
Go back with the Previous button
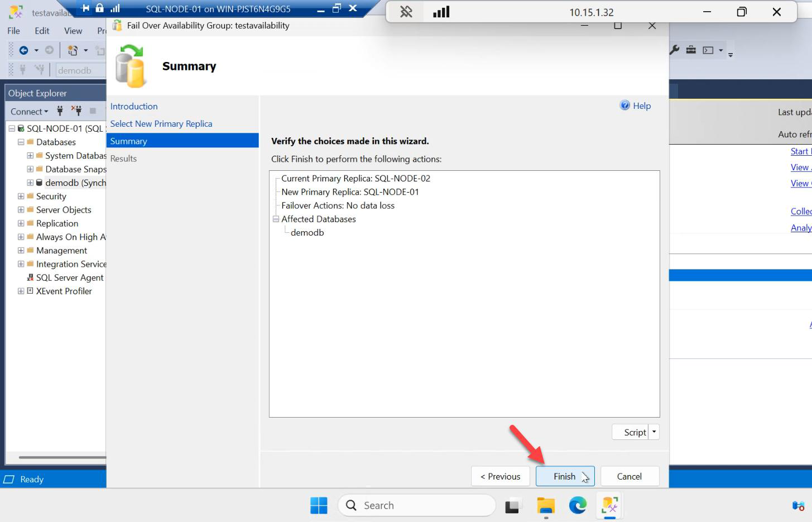[x=500, y=476]
